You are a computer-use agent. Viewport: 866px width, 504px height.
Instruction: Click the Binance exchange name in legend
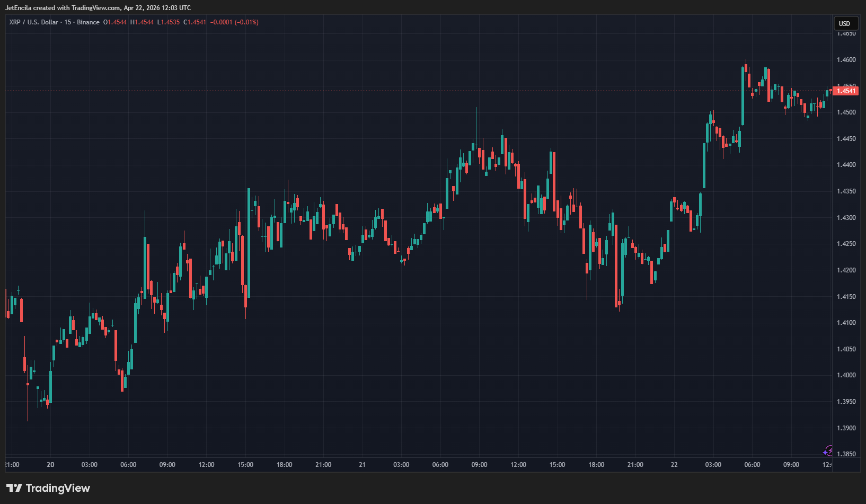tap(88, 22)
